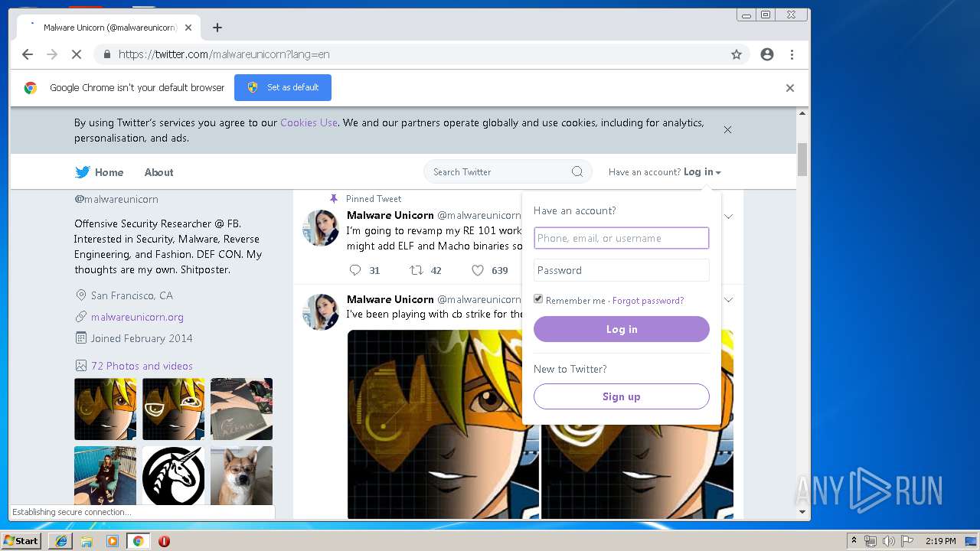Open the shiba dog photo thumbnail
This screenshot has width=980, height=551.
coord(242,476)
